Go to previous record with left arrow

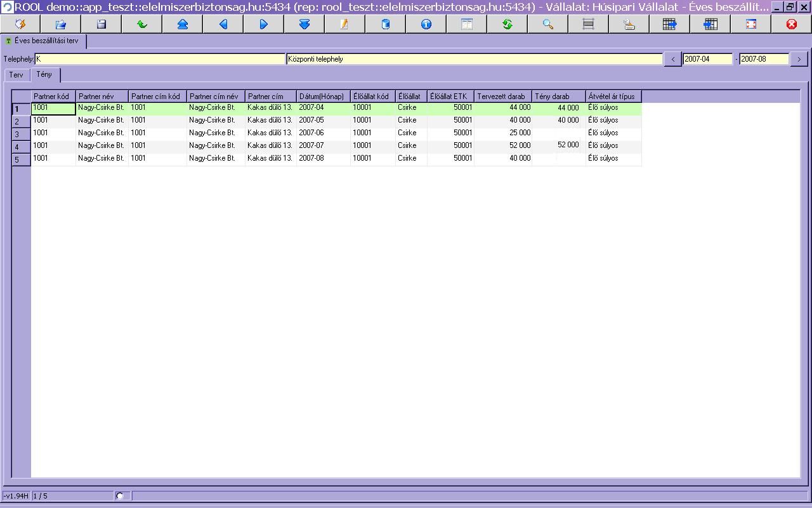pyautogui.click(x=223, y=24)
